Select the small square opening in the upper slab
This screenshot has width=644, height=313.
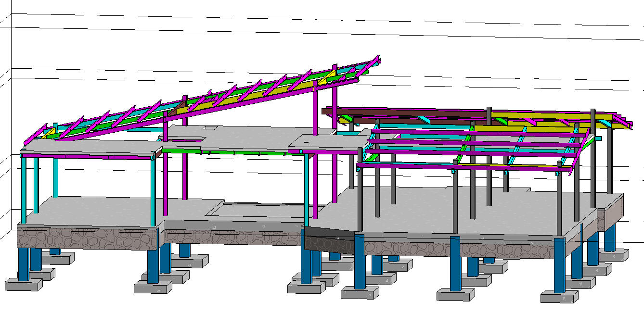210,128
